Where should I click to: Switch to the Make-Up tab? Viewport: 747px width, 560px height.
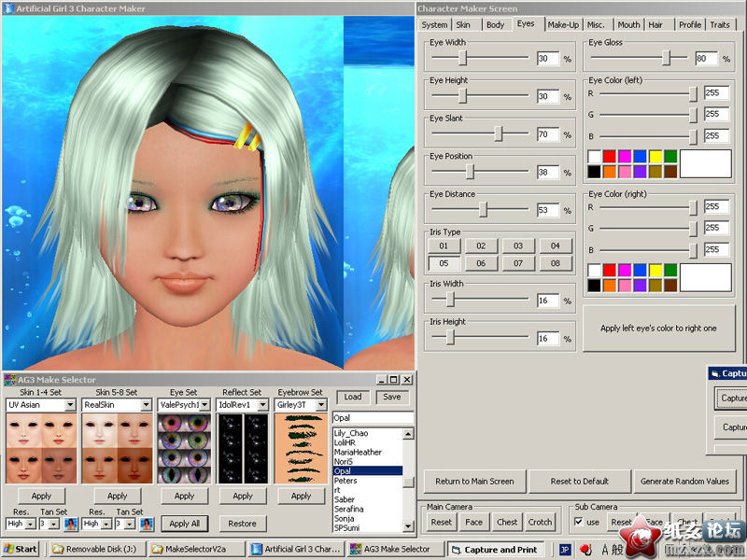(x=563, y=25)
